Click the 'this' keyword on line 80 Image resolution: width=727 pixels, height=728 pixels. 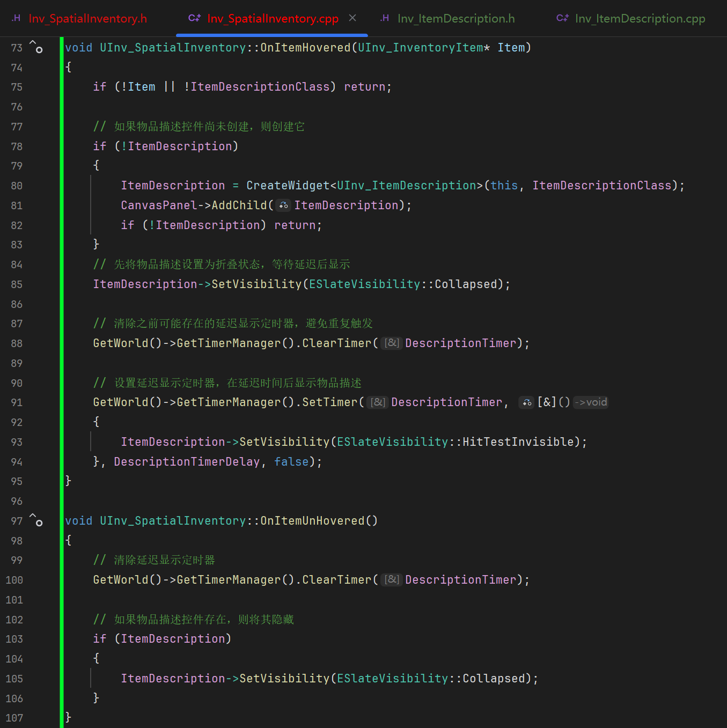(504, 185)
